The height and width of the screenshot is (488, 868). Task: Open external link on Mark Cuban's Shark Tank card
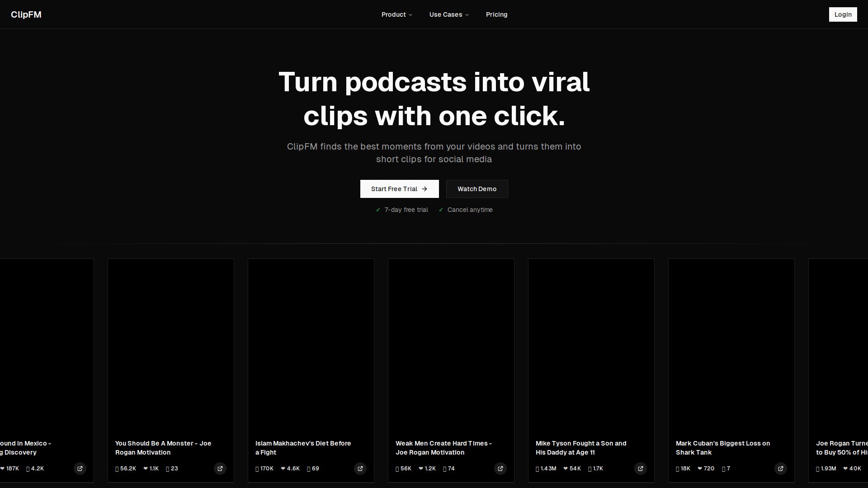[781, 469]
